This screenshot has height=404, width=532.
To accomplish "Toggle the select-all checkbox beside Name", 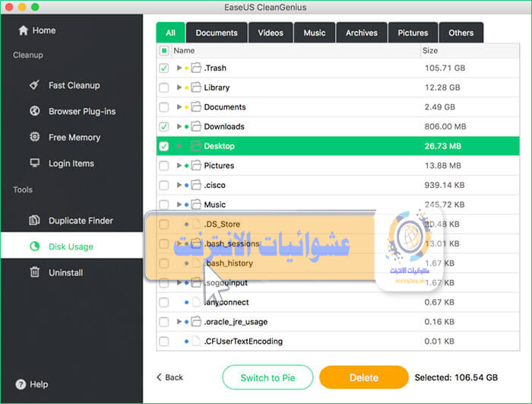I will click(x=164, y=51).
